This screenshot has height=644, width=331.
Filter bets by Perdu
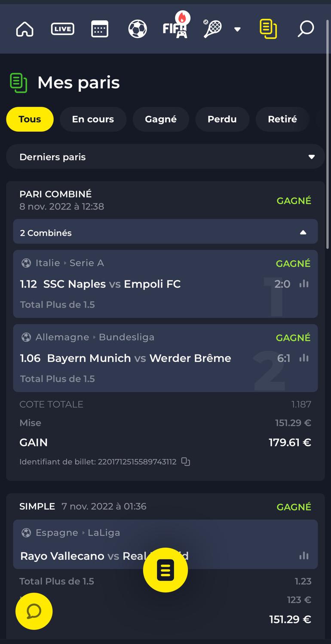tap(222, 119)
